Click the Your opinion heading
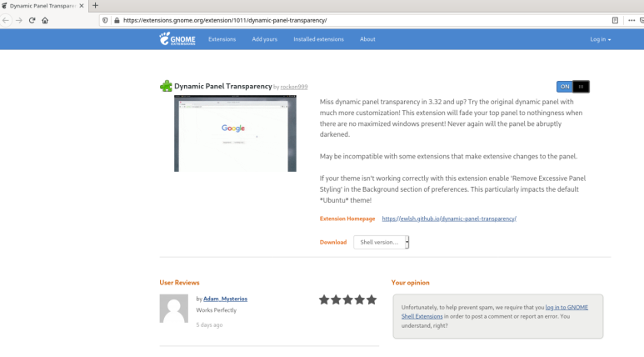The image size is (644, 357). (410, 283)
